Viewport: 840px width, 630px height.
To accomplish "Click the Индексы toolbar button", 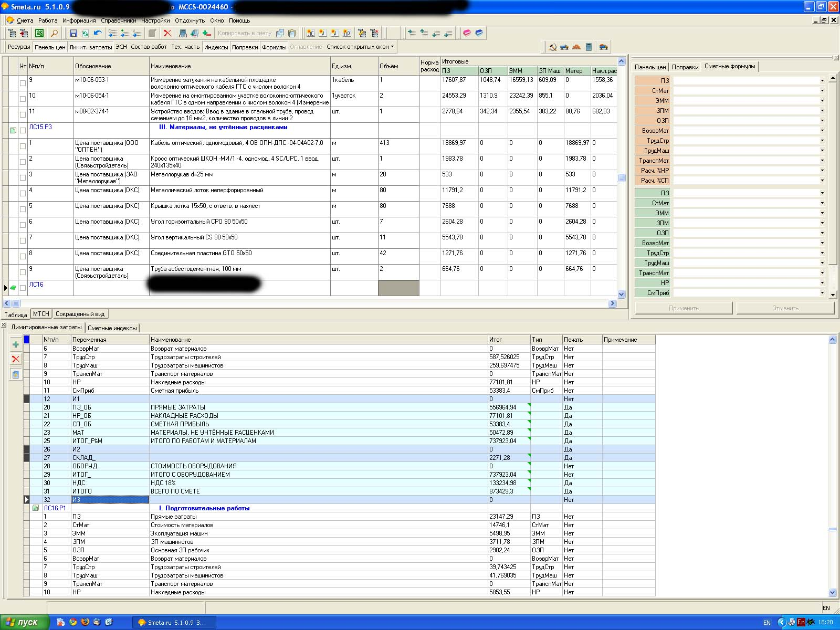I will coord(216,47).
